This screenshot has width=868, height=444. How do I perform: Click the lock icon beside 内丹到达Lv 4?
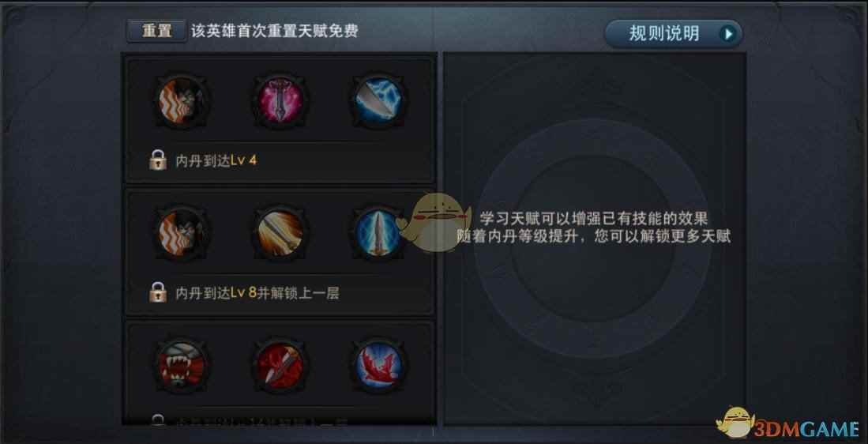click(x=158, y=160)
